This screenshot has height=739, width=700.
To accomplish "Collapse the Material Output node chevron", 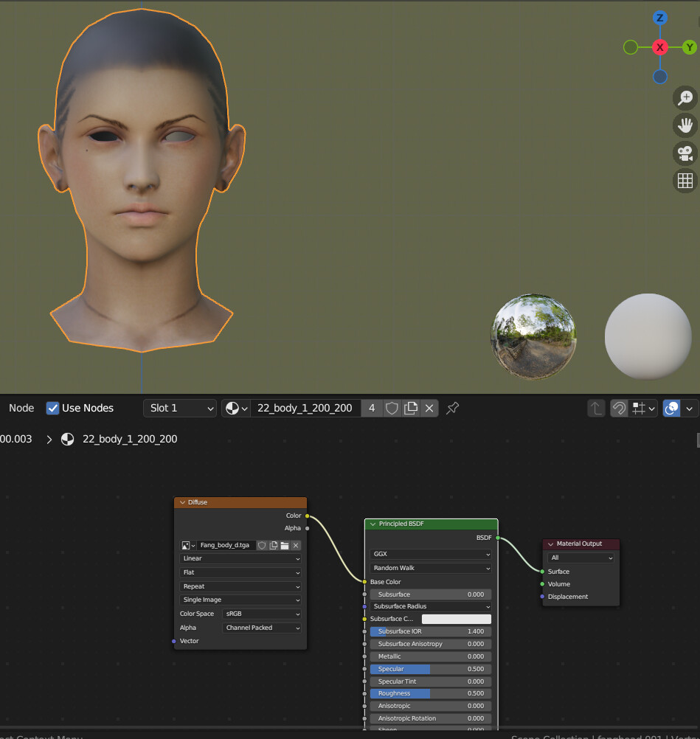I will pos(550,544).
